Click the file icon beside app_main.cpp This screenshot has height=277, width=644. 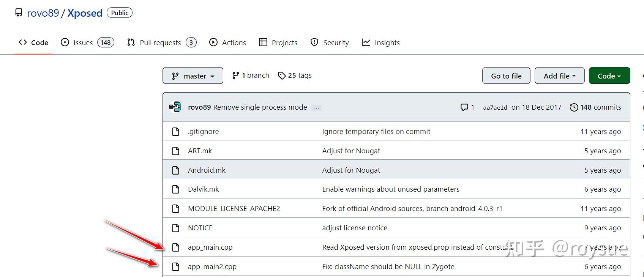[x=175, y=247]
